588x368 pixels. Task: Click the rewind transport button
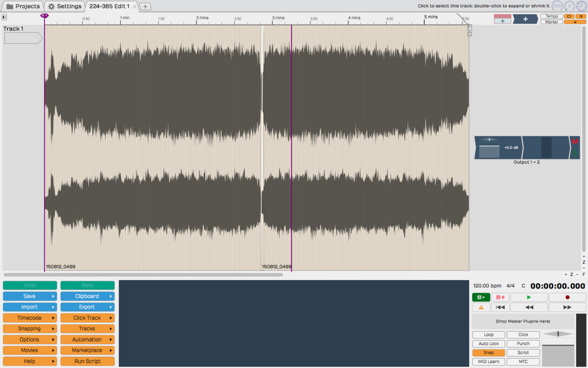click(529, 307)
